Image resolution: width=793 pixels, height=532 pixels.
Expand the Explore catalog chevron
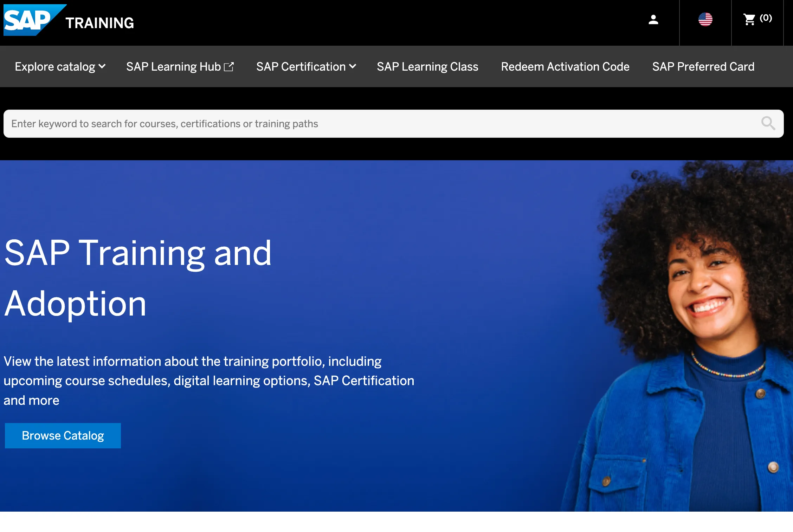(x=102, y=66)
